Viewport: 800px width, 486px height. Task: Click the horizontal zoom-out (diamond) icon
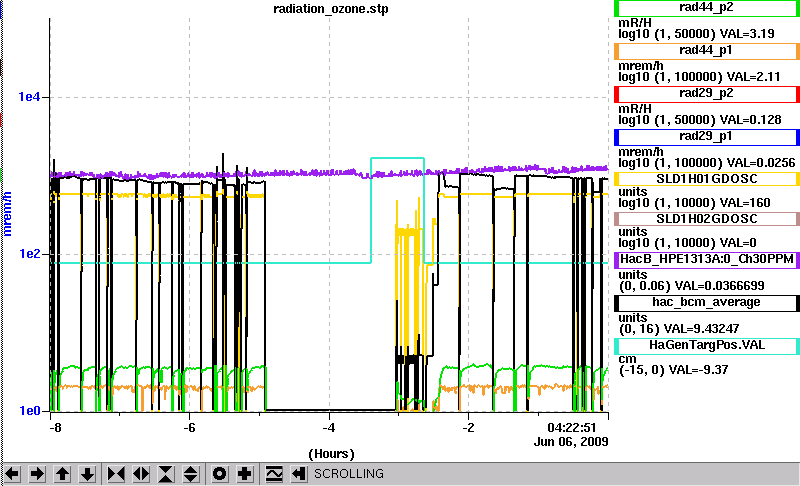point(141,474)
